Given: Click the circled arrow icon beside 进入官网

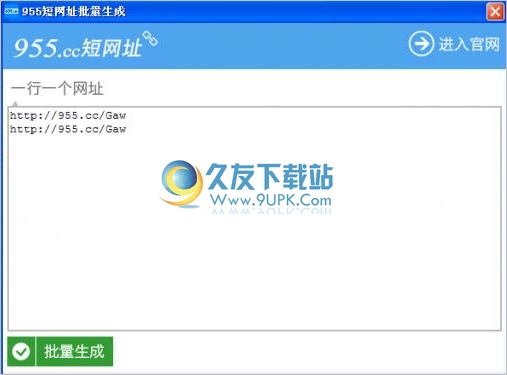Looking at the screenshot, I should pos(421,44).
